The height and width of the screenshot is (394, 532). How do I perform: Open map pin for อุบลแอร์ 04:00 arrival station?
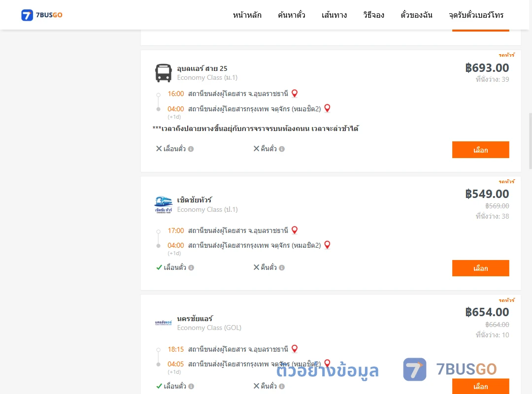tap(327, 108)
